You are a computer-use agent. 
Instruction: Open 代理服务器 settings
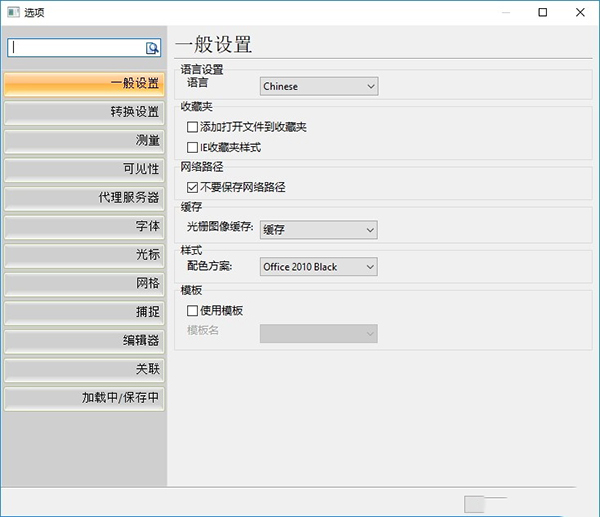pyautogui.click(x=84, y=198)
